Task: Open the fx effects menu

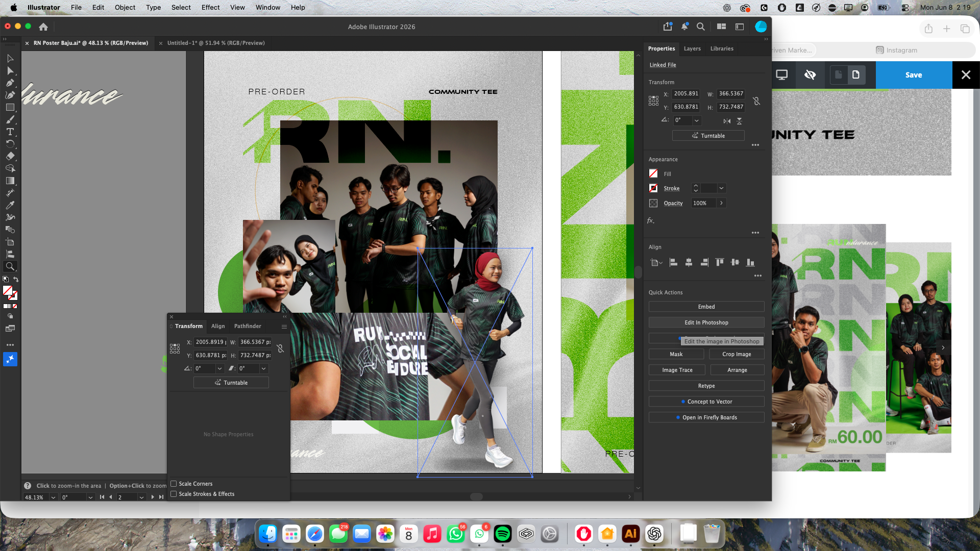Action: tap(651, 221)
